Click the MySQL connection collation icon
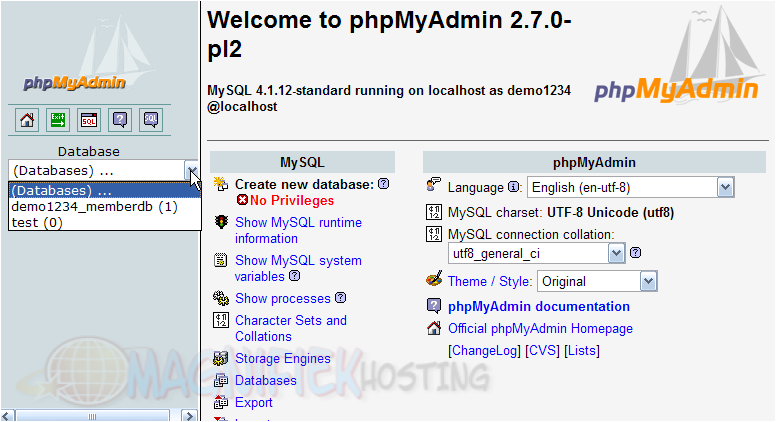The width and height of the screenshot is (776, 422). pyautogui.click(x=434, y=234)
